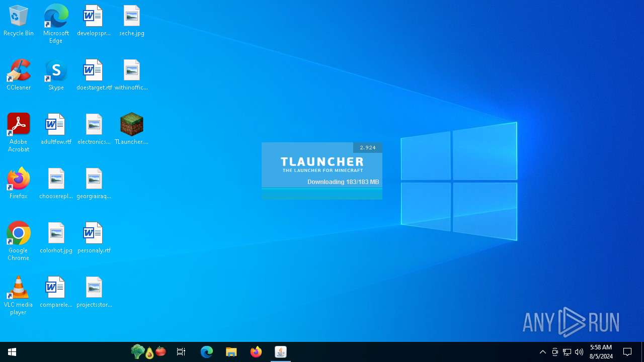
Task: Select the comparele... Word document
Action: 56,293
